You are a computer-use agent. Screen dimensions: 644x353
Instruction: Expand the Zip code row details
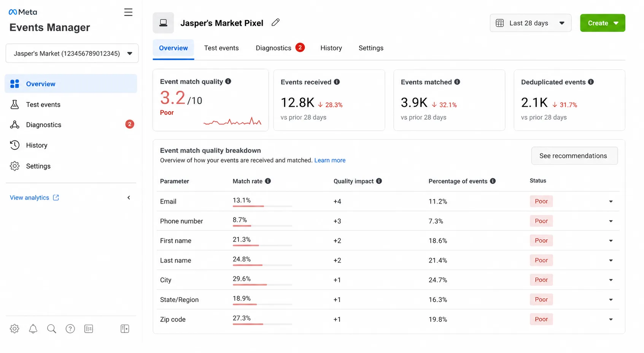click(611, 319)
